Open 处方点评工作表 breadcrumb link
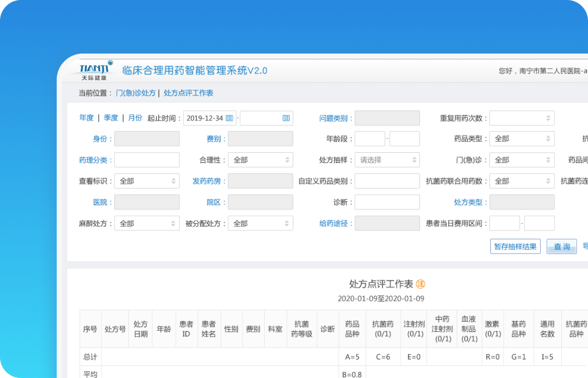This screenshot has height=378, width=588. (188, 93)
